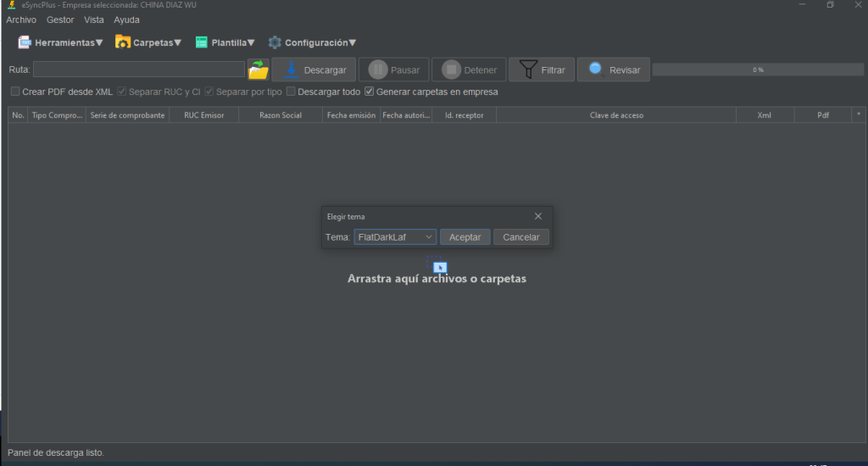Expand the Configuración dropdown arrow

353,42
